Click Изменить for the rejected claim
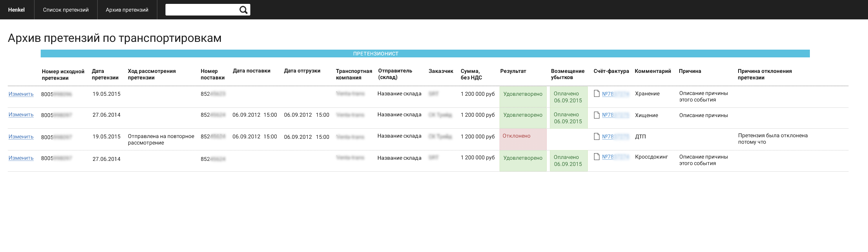 coord(21,136)
